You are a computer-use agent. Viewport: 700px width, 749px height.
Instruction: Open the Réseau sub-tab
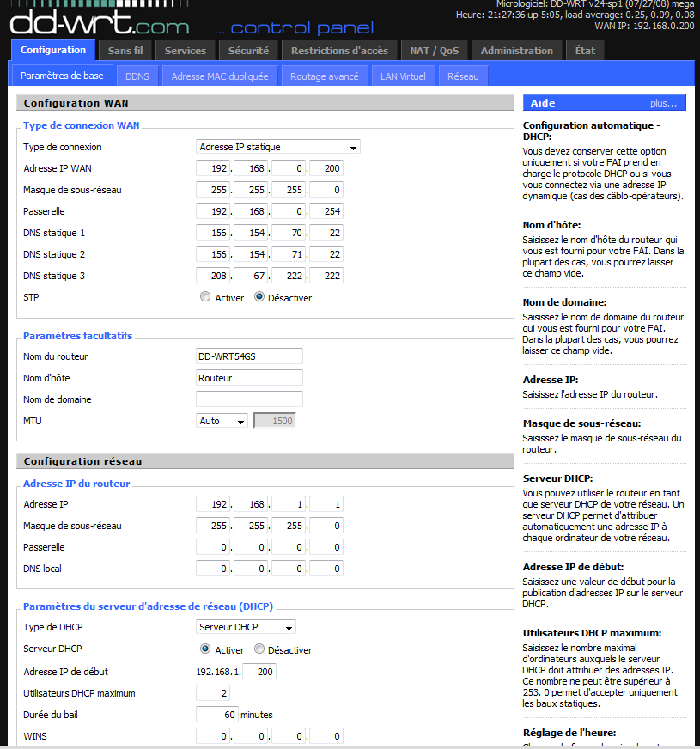463,76
